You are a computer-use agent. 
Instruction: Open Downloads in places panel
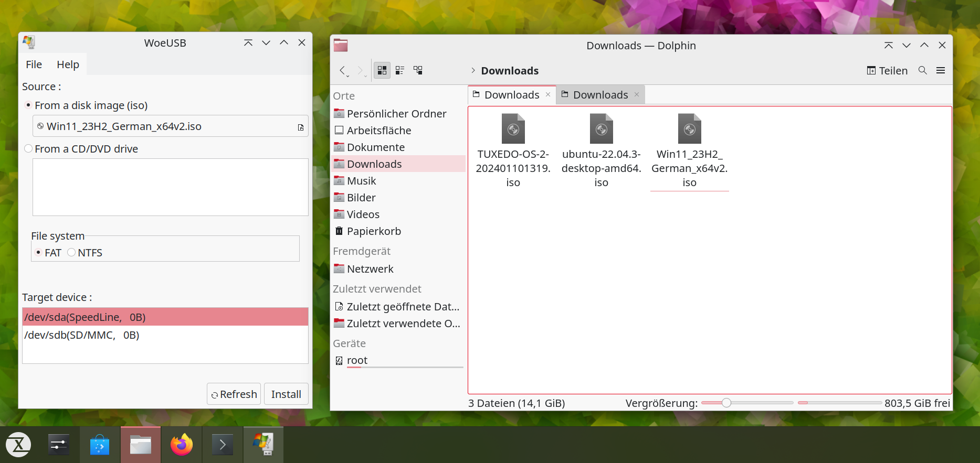click(x=398, y=164)
